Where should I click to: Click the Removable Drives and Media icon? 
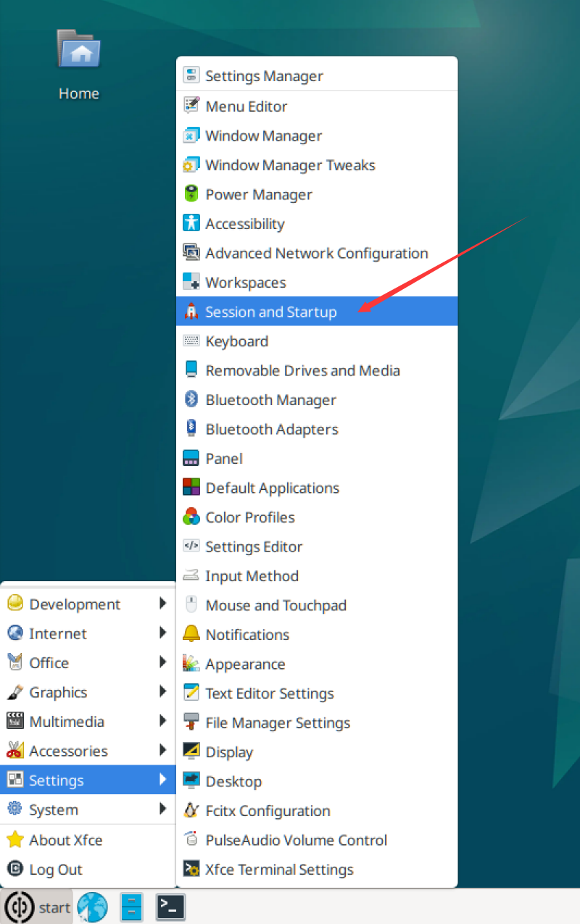pyautogui.click(x=191, y=370)
